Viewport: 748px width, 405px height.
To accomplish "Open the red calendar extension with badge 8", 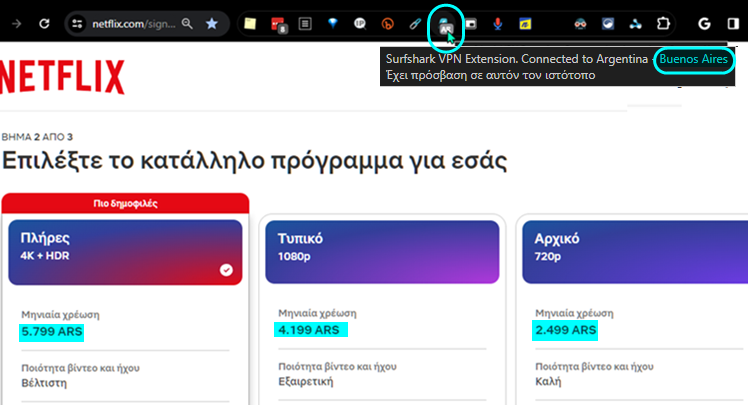I will [278, 24].
